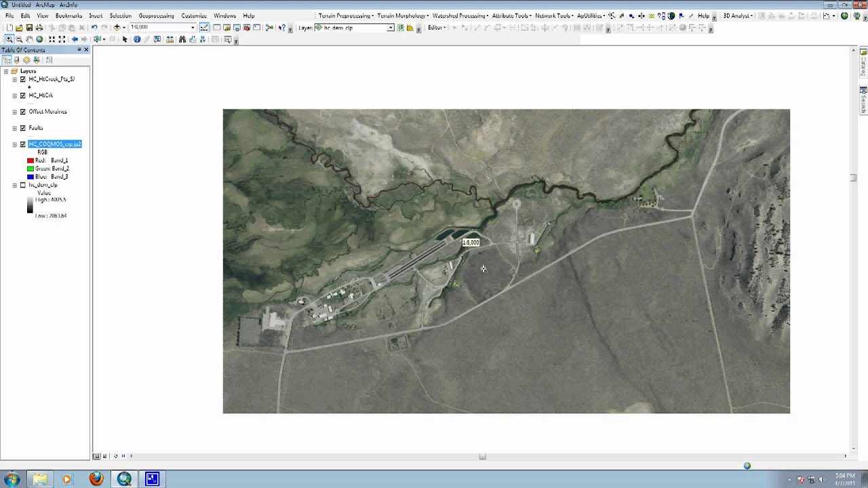
Task: Collapse the Offset Moraines layer legend
Action: (15, 112)
